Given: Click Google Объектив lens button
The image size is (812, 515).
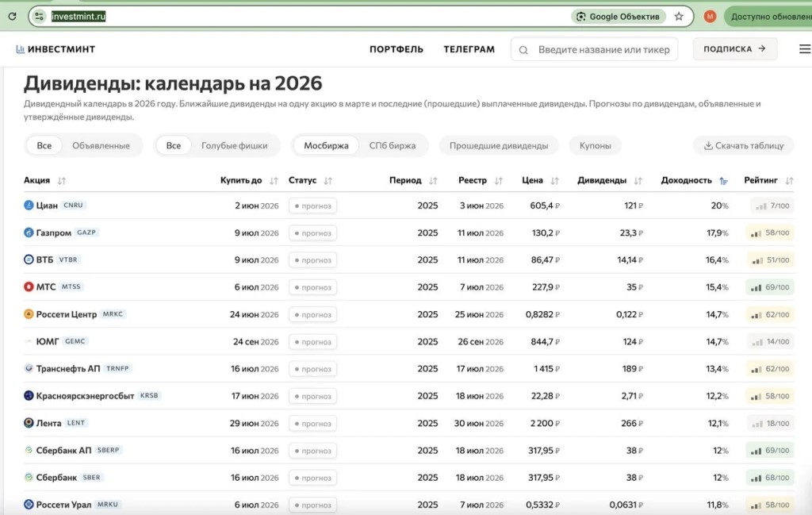Looking at the screenshot, I should pyautogui.click(x=617, y=16).
